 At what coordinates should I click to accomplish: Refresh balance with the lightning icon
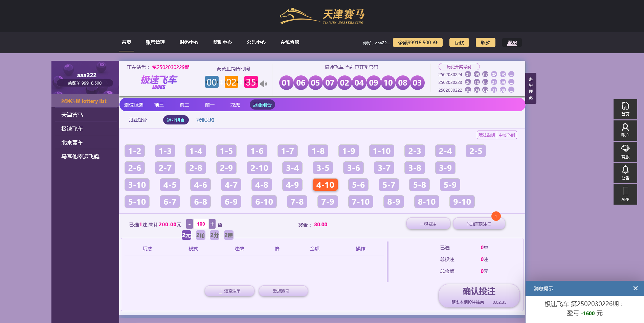[435, 42]
